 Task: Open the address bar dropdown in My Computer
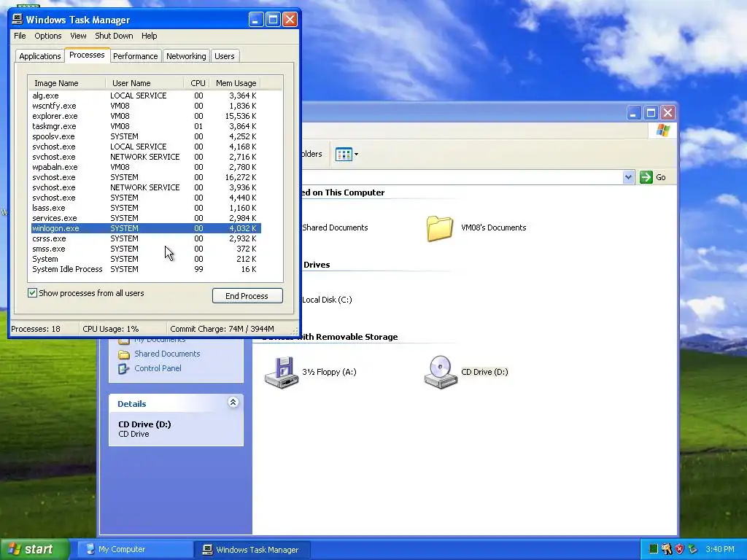click(x=628, y=177)
